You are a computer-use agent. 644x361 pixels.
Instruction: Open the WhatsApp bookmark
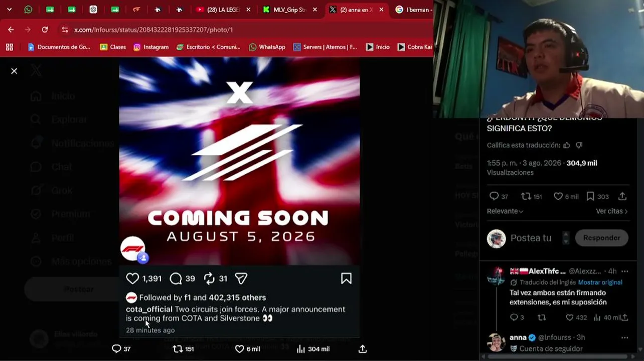[267, 47]
